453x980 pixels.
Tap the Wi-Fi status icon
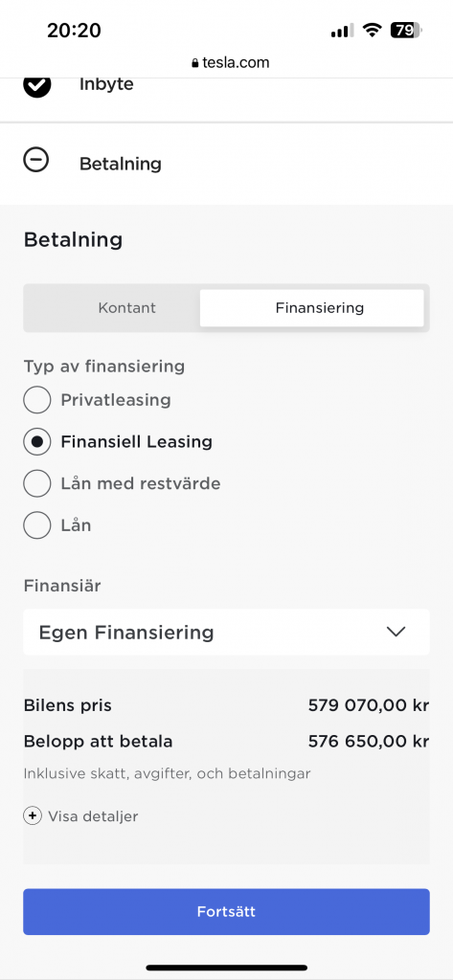pos(373,30)
